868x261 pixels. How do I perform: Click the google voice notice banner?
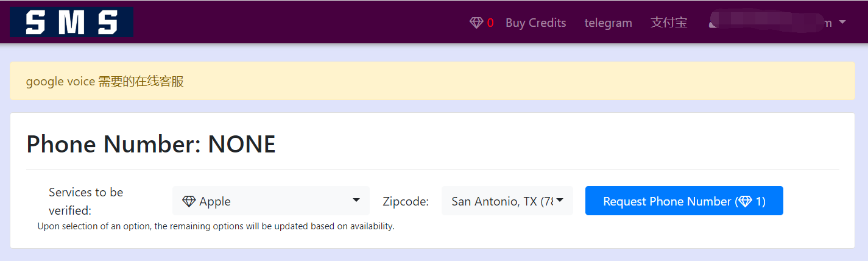coord(105,81)
